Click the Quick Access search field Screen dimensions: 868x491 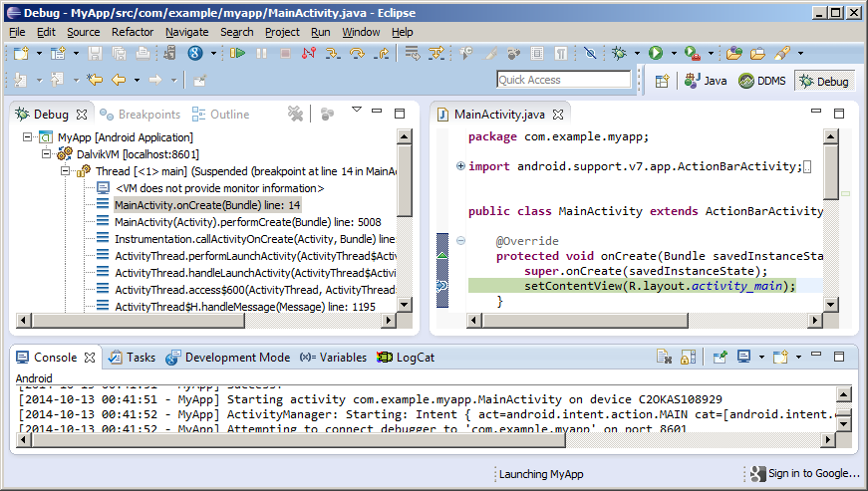[563, 80]
